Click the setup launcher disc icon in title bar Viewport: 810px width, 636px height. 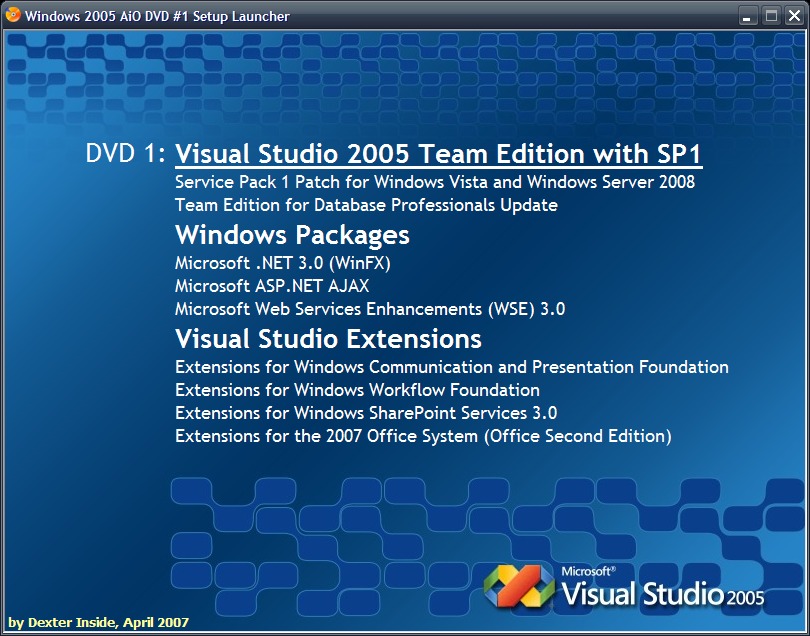[13, 15]
